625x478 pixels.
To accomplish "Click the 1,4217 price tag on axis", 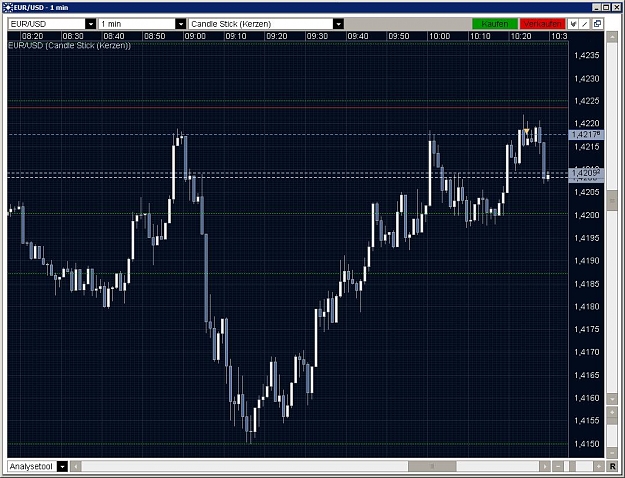I will tap(586, 135).
